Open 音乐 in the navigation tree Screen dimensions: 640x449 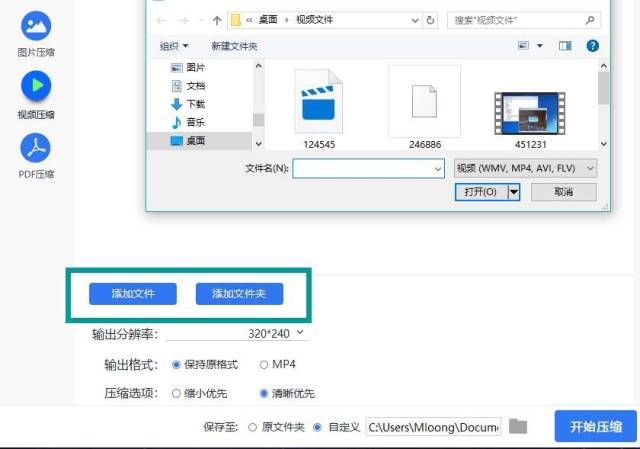tap(188, 122)
